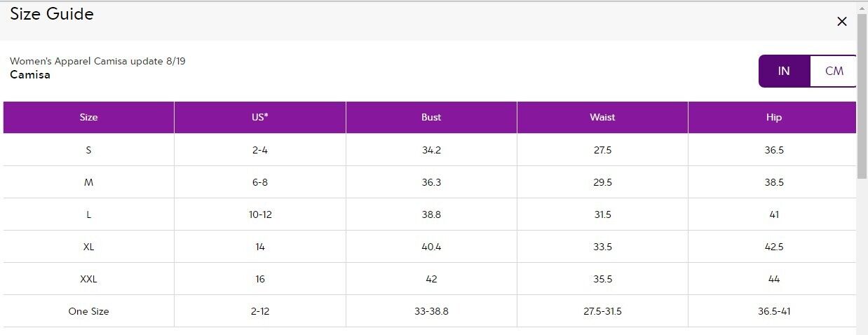Image resolution: width=868 pixels, height=335 pixels.
Task: Select IN measurement unit
Action: point(784,71)
